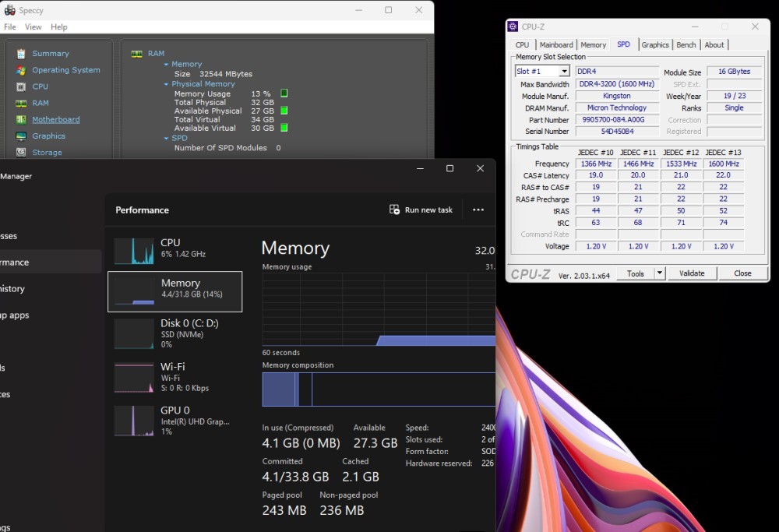Select the Storage icon in Speccy sidebar
This screenshot has width=779, height=532.
pos(21,153)
